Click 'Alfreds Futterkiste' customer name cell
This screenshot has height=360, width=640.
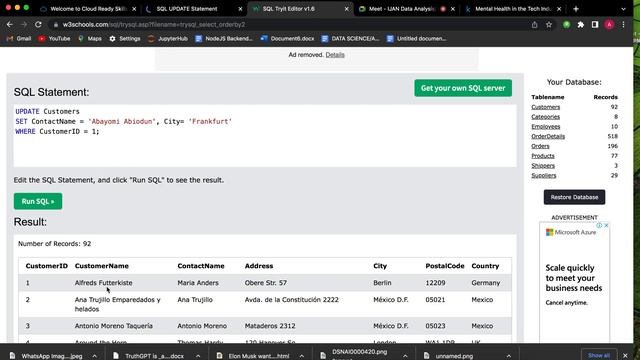103,283
